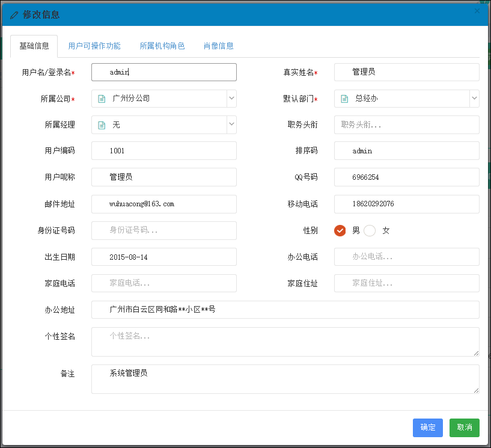Go to the 肖像信息 tab
The image size is (491, 448).
coord(219,46)
